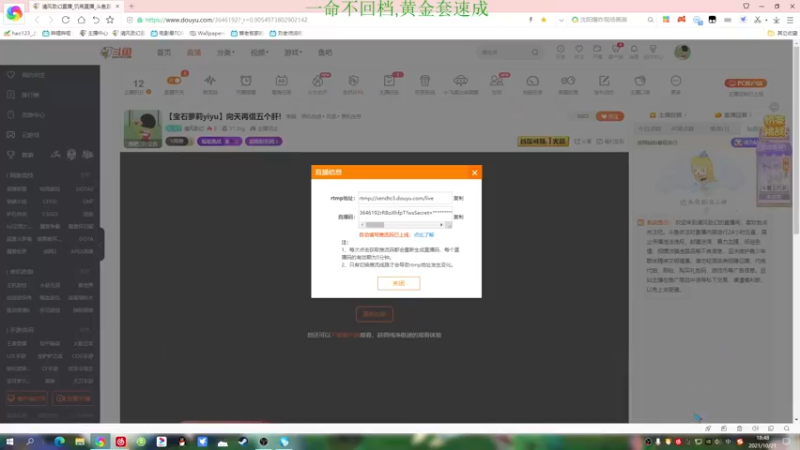
Task: Open the alarm clock reminder tool icon
Action: [246, 81]
